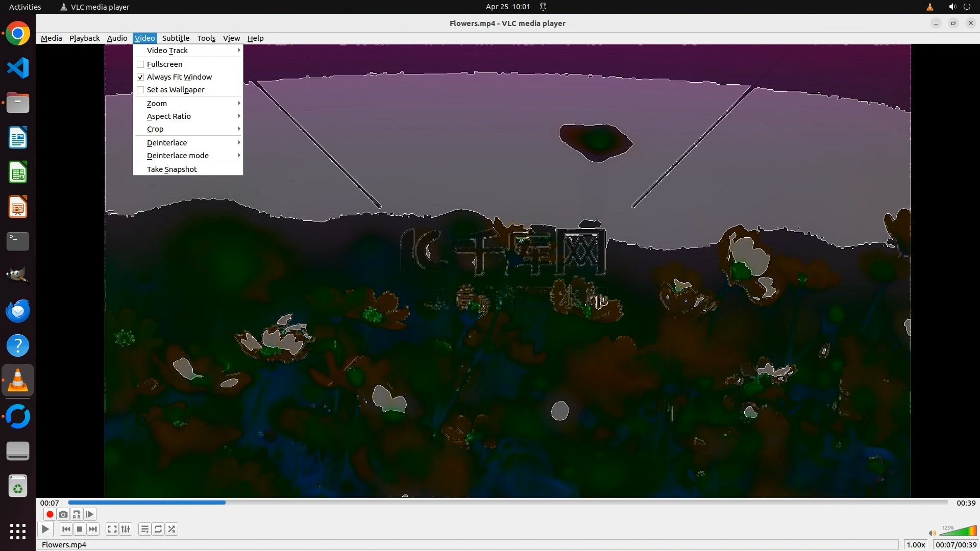The image size is (980, 551).
Task: Open the extended settings equalizer icon
Action: [x=126, y=529]
